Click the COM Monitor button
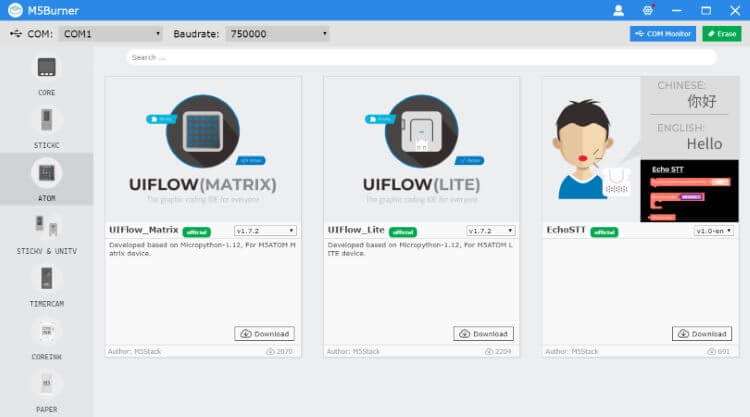Viewport: 750px width, 417px height. pyautogui.click(x=663, y=34)
